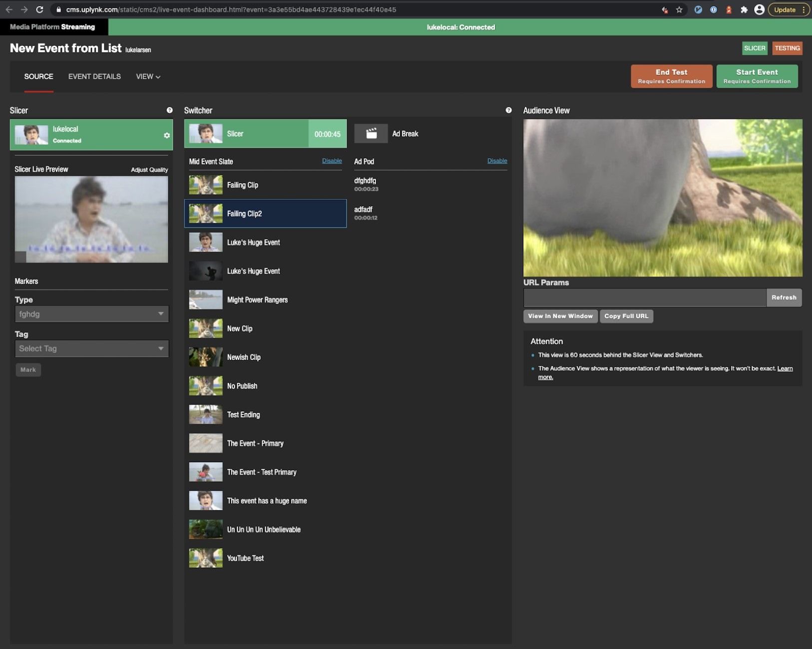812x649 pixels.
Task: Expand the VIEW menu
Action: (x=148, y=76)
